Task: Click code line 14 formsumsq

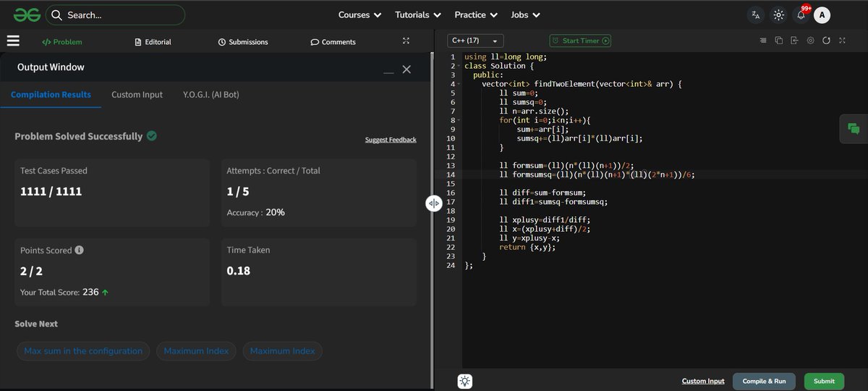Action: pos(597,175)
